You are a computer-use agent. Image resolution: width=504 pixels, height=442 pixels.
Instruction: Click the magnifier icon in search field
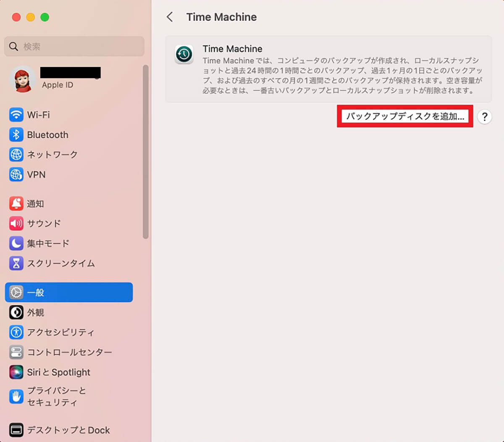(14, 46)
